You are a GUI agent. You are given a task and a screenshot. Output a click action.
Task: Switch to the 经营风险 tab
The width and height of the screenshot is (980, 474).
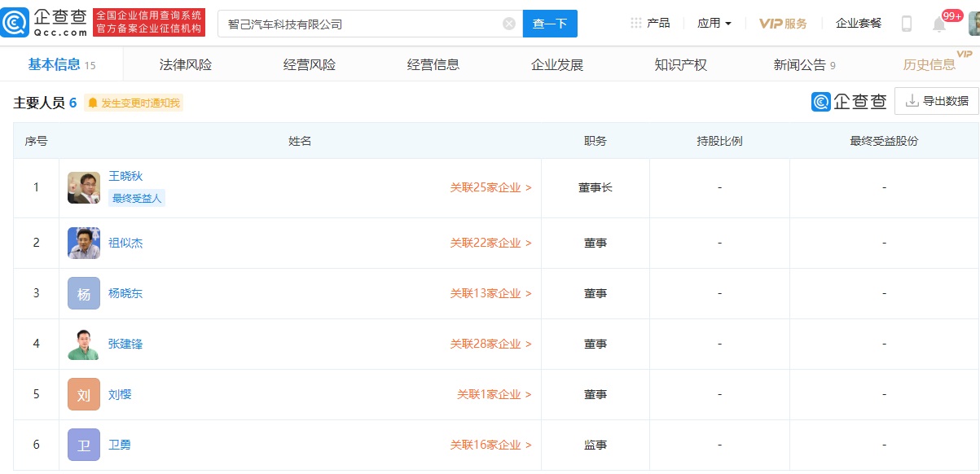[x=310, y=64]
